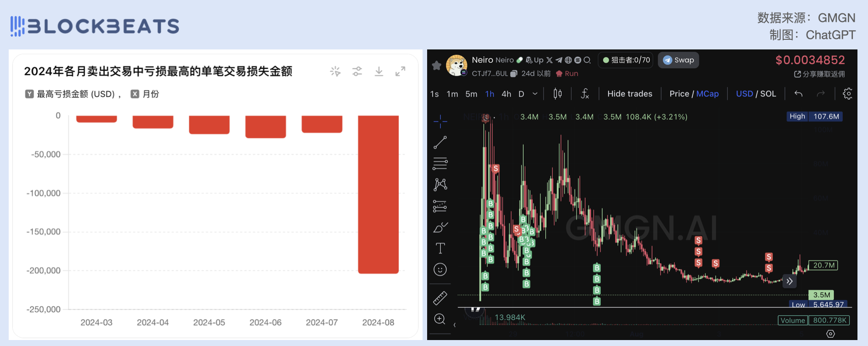Screen dimensions: 868x346
Task: Click the candlestick chart style icon
Action: tap(557, 94)
